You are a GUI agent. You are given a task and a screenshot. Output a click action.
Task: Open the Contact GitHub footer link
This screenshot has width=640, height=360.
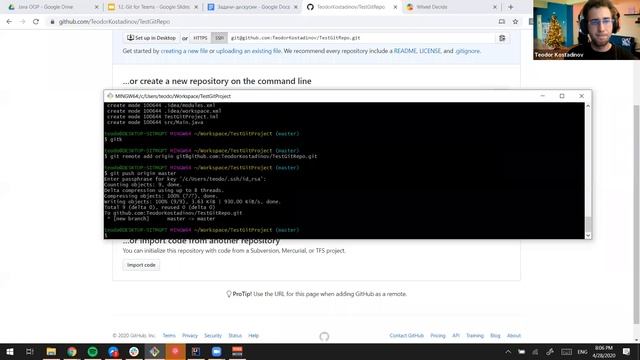point(407,336)
